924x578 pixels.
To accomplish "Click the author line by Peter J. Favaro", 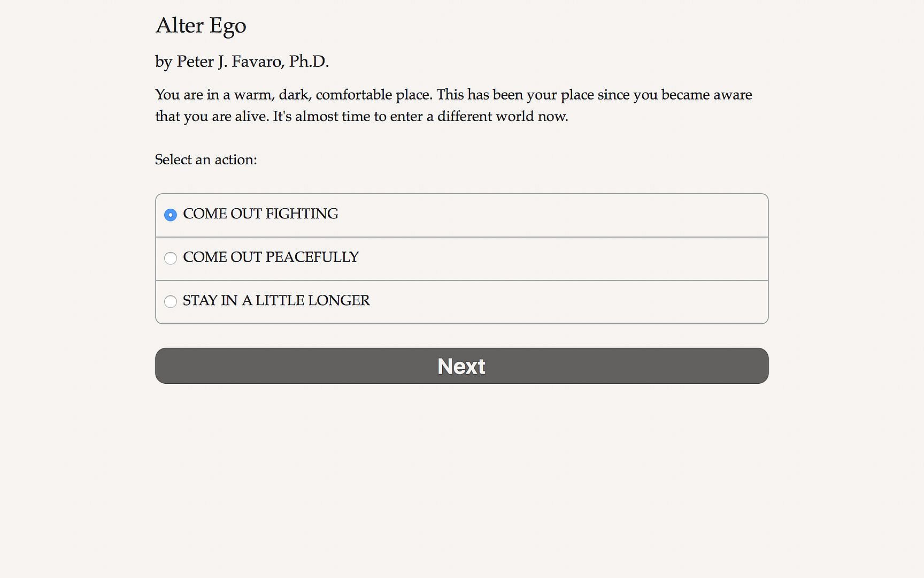I will coord(242,62).
